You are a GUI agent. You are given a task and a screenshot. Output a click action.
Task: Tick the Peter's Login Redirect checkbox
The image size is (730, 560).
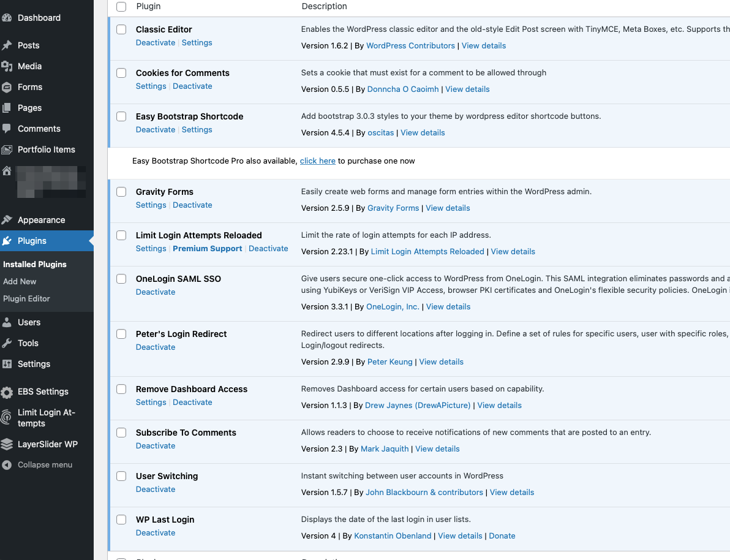tap(121, 334)
